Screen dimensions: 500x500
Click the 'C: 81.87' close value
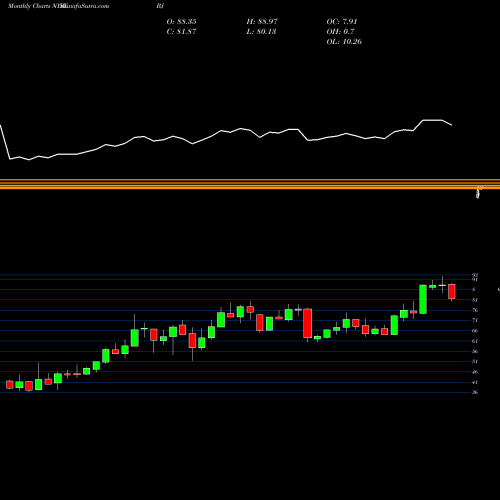(181, 32)
